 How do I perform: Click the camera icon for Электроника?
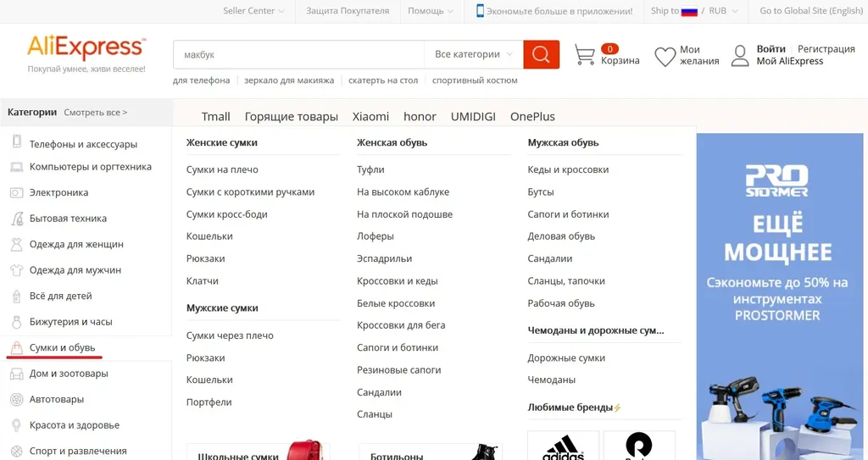coord(17,192)
